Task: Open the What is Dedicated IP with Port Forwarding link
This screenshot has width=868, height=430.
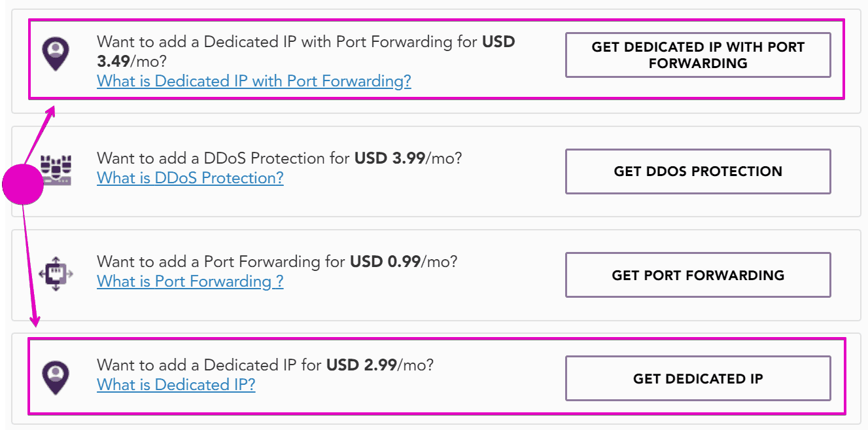Action: 254,81
